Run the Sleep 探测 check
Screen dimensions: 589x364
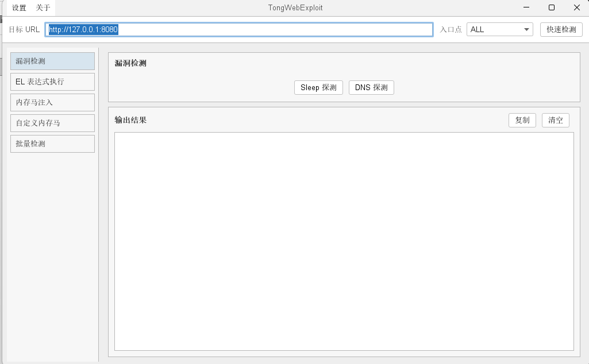point(318,87)
